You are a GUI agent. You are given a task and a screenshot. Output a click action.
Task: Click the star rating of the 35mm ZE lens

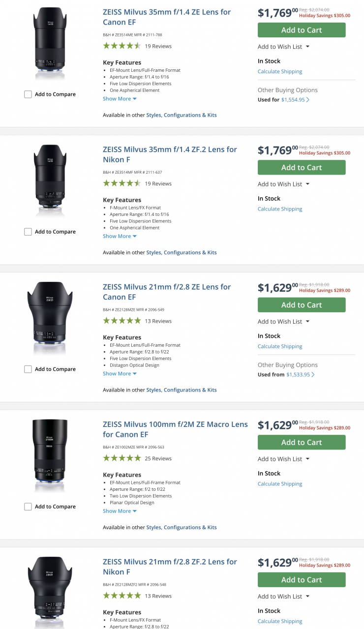(121, 46)
